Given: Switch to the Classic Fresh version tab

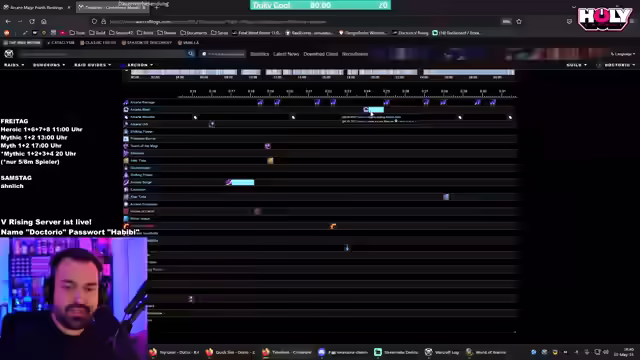Looking at the screenshot, I should [98, 42].
